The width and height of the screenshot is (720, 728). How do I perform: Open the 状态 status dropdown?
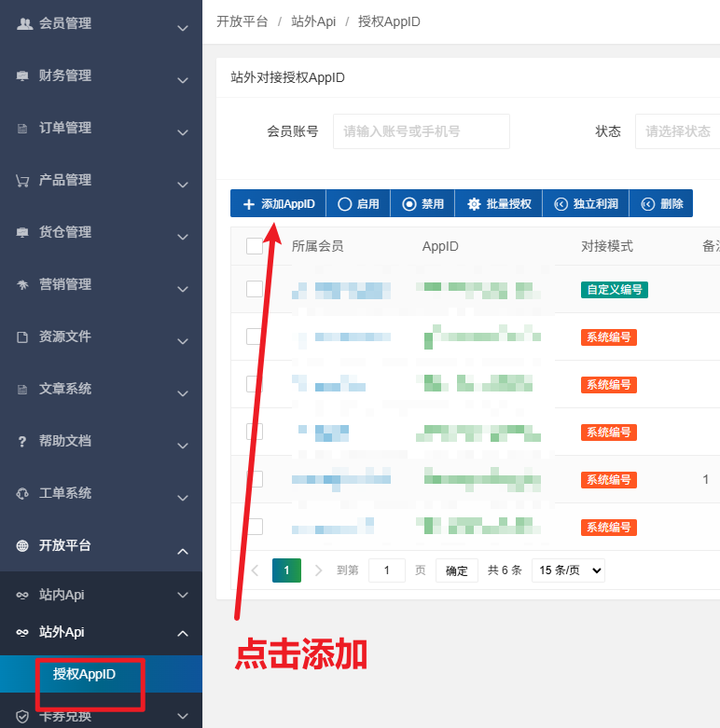[679, 131]
